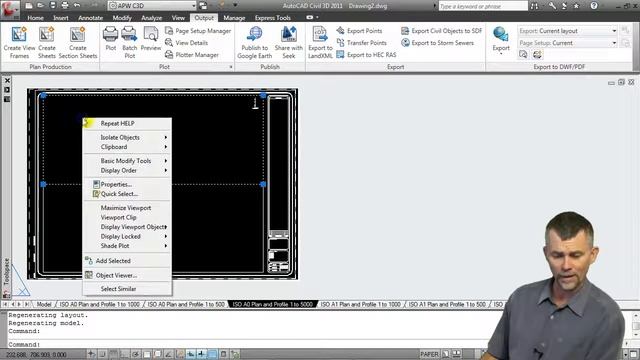
Task: Click Export to HEC RAS button
Action: 366,55
